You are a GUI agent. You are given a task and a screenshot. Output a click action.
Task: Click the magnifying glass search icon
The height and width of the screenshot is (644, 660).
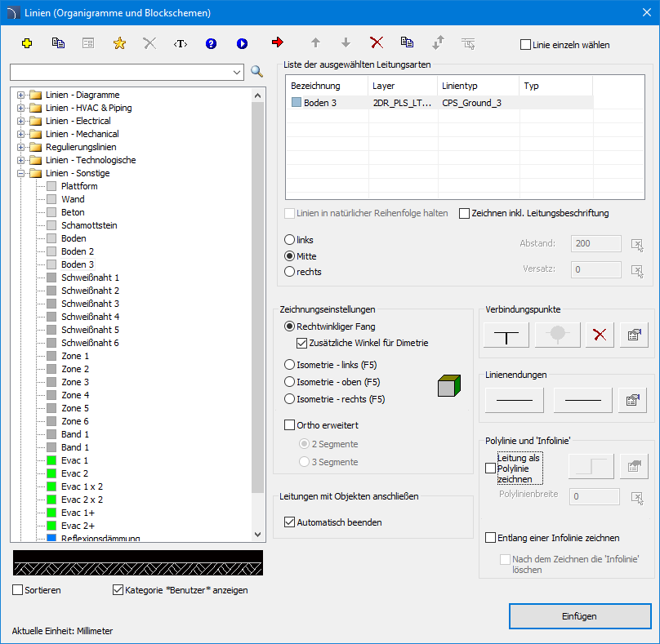pos(257,72)
